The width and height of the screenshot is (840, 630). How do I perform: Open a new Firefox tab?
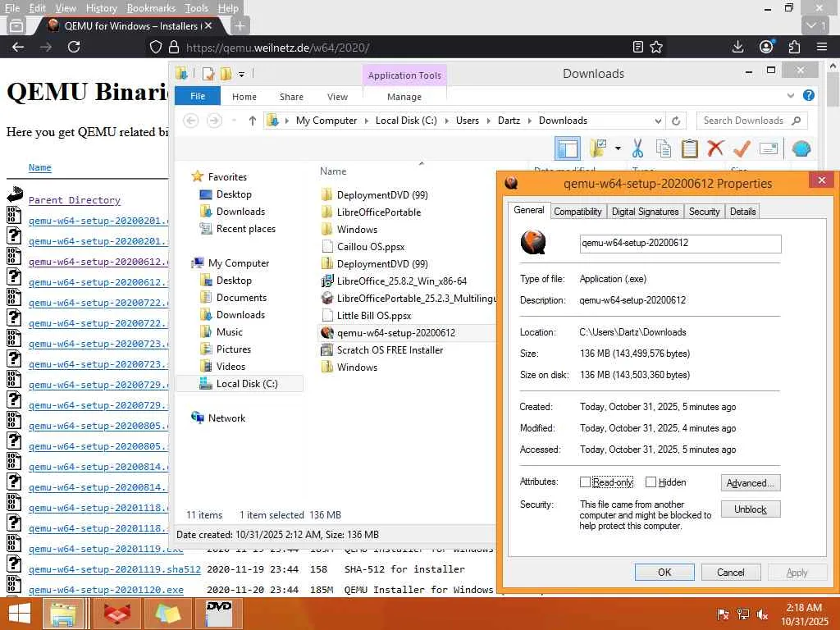point(240,25)
